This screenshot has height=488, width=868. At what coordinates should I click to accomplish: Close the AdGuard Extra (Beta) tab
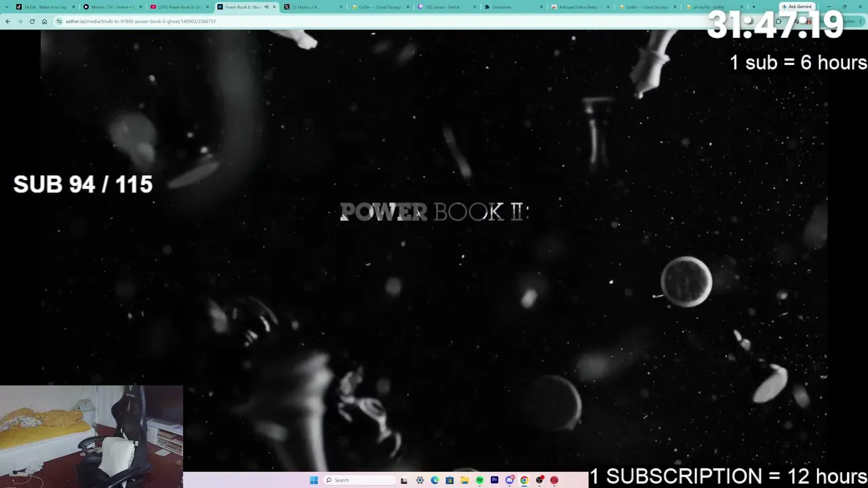click(x=609, y=7)
